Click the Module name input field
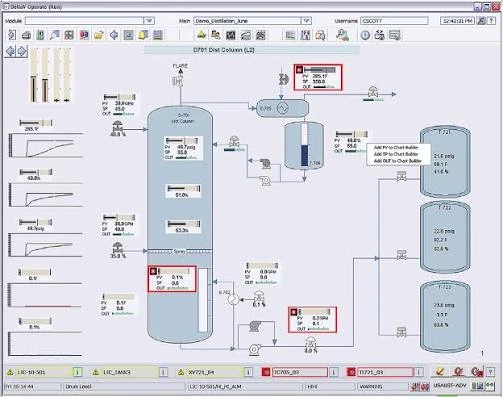The image size is (503, 397). tap(84, 21)
